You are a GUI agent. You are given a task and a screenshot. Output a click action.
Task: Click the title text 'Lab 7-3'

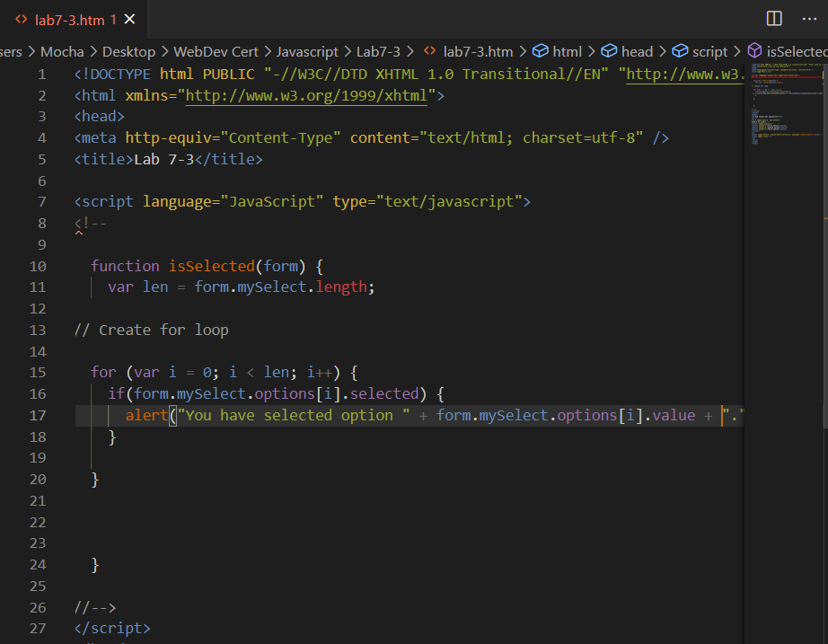click(x=164, y=159)
